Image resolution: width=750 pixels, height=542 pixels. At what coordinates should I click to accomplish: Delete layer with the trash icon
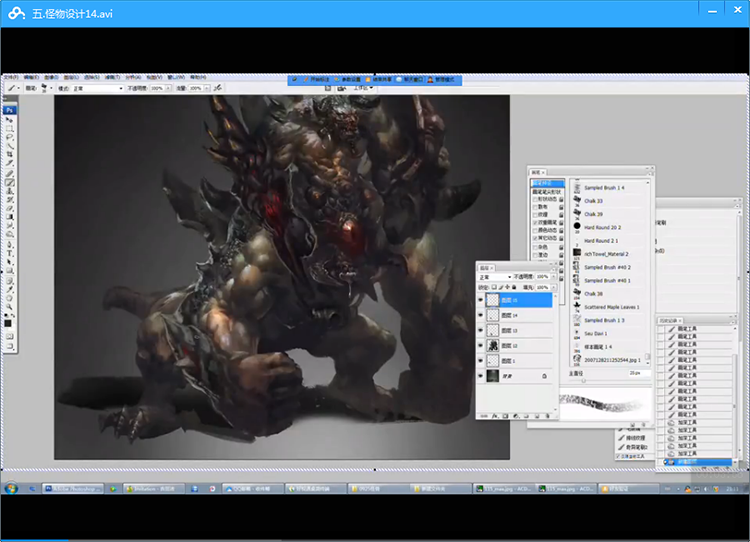click(547, 416)
